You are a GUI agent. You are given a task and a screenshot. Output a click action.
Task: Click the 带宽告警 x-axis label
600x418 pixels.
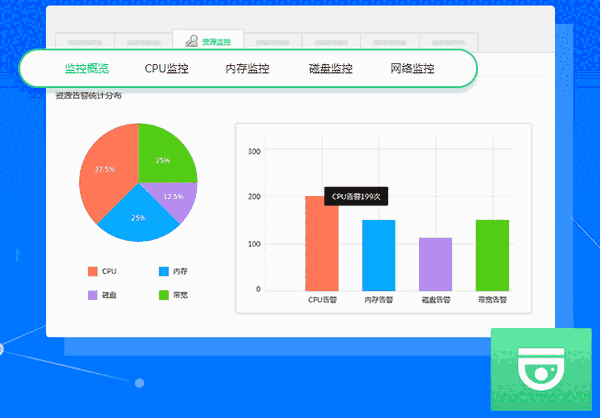pyautogui.click(x=492, y=300)
